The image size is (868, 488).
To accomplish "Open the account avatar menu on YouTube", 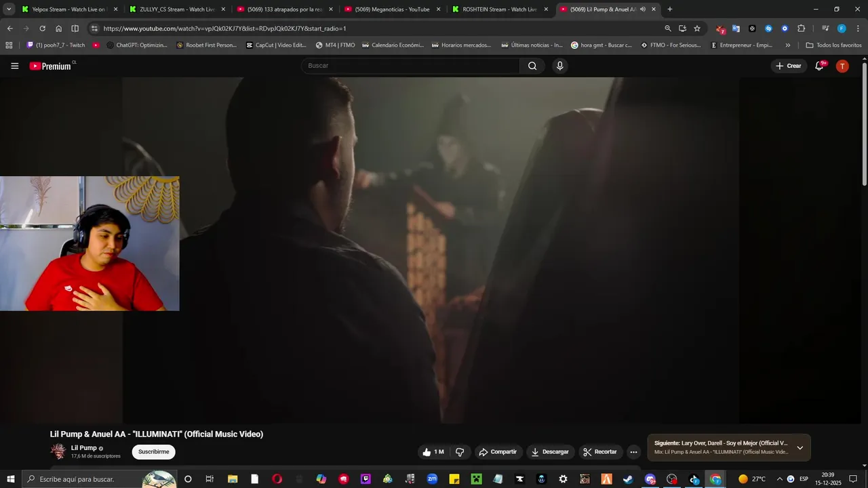I will (842, 66).
